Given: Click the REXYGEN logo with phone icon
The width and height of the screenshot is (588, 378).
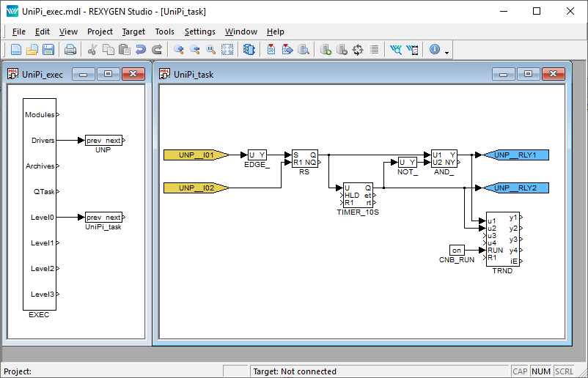Looking at the screenshot, I should (412, 50).
